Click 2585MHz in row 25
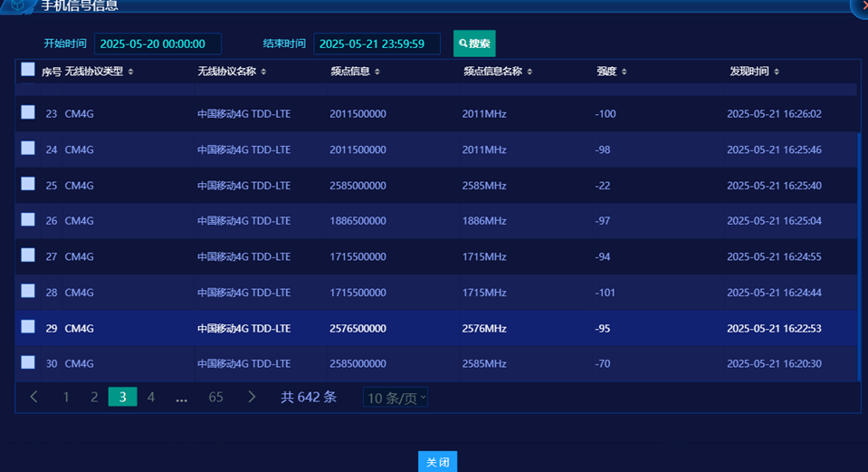The height and width of the screenshot is (472, 868). coord(484,186)
